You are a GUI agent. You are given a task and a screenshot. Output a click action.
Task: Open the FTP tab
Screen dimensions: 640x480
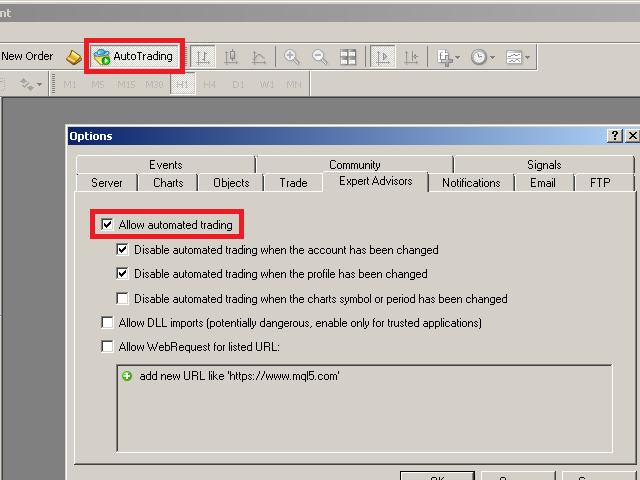point(600,182)
